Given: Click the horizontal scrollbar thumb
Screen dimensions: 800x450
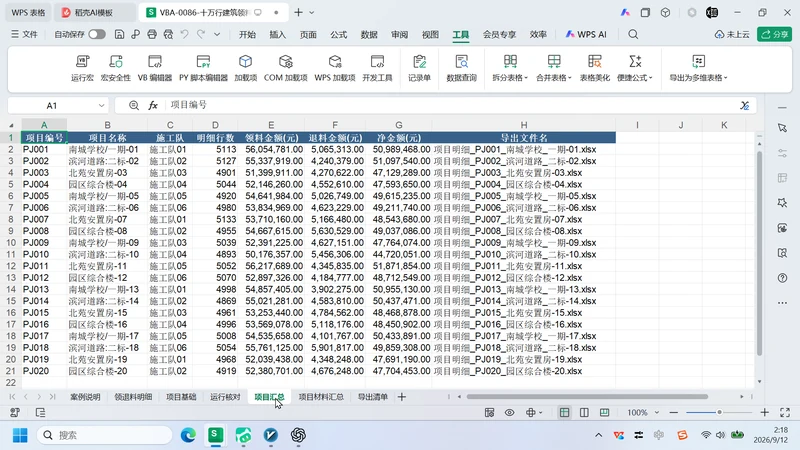Looking at the screenshot, I should (587, 396).
